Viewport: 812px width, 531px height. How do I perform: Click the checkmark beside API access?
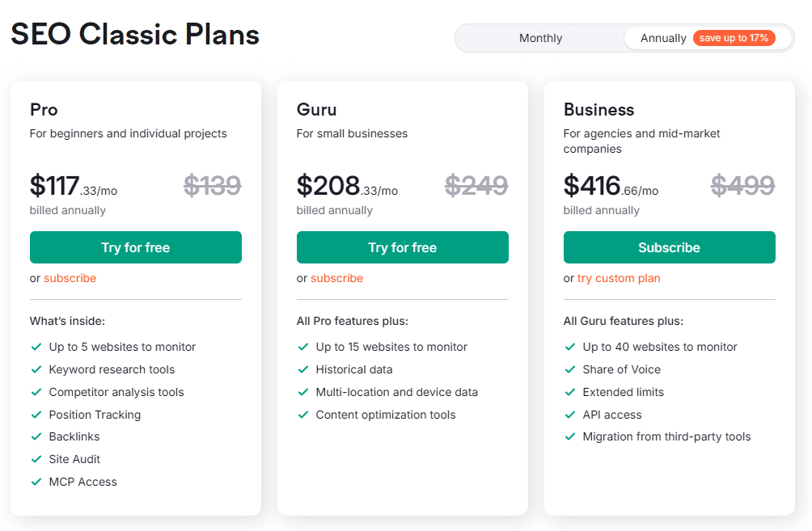(x=569, y=415)
